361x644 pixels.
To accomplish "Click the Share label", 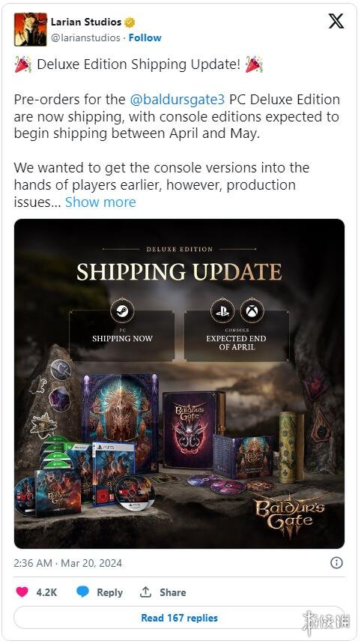I will (173, 592).
